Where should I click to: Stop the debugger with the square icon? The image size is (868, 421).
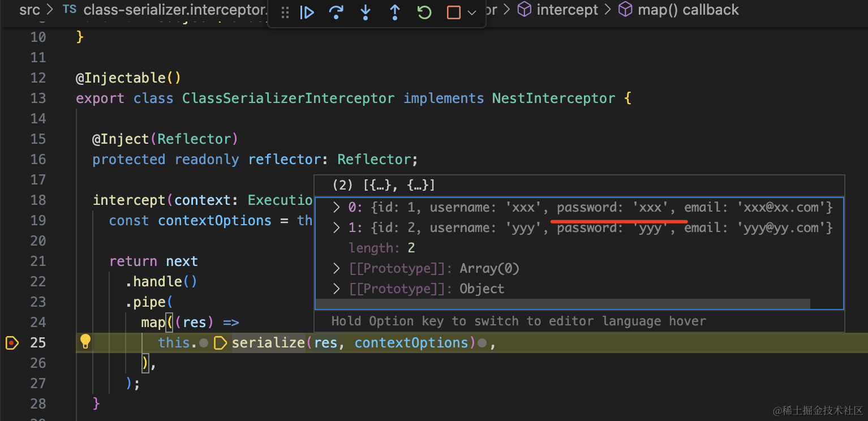[x=454, y=12]
